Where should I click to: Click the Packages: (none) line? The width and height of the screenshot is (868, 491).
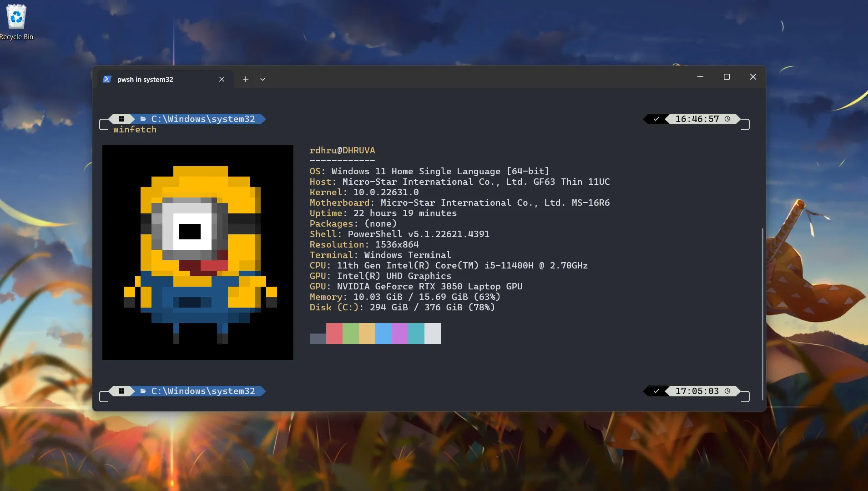(x=353, y=223)
